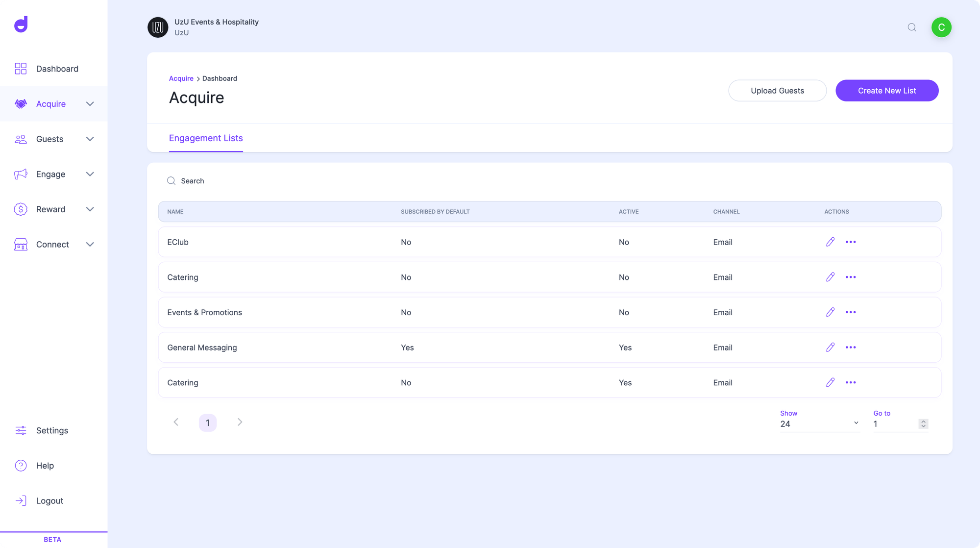Viewport: 980px width, 548px height.
Task: Open the Dashboard grid icon in sidebar
Action: 21,69
